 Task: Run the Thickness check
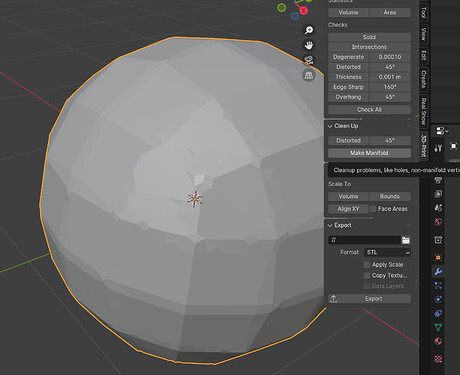349,77
